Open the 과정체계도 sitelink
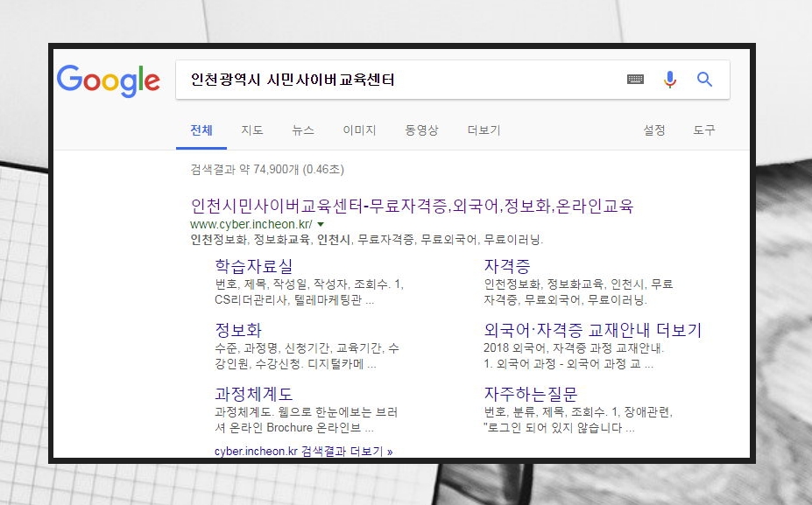Screen dimensions: 812x505 tap(254, 394)
